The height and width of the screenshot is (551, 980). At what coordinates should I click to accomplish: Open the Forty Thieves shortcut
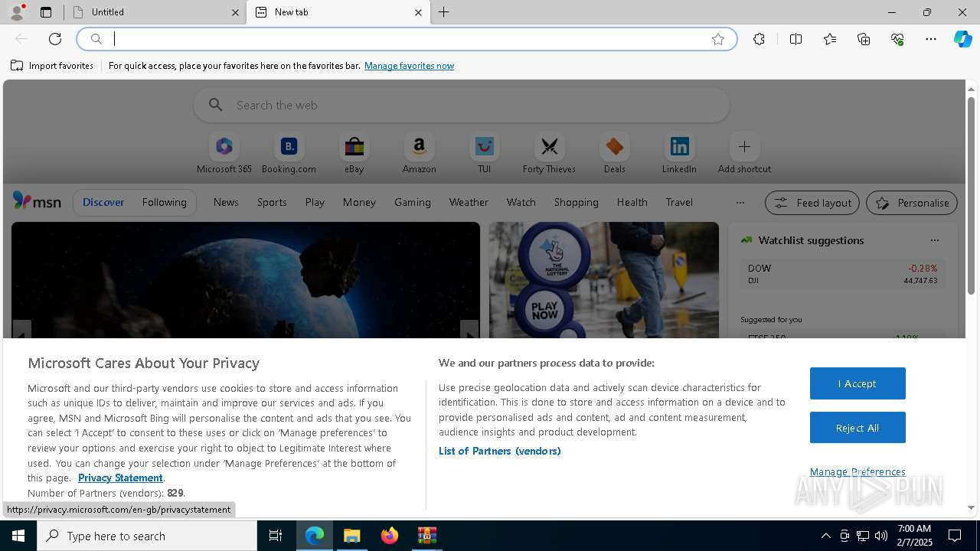[x=549, y=153]
